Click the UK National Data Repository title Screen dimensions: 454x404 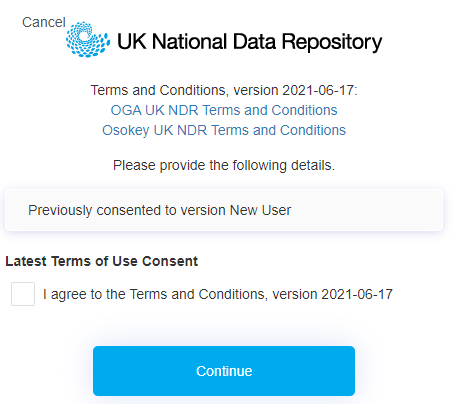click(250, 42)
